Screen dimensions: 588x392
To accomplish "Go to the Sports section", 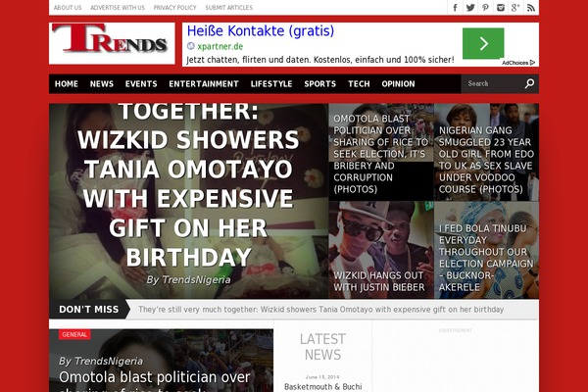I will pos(319,83).
